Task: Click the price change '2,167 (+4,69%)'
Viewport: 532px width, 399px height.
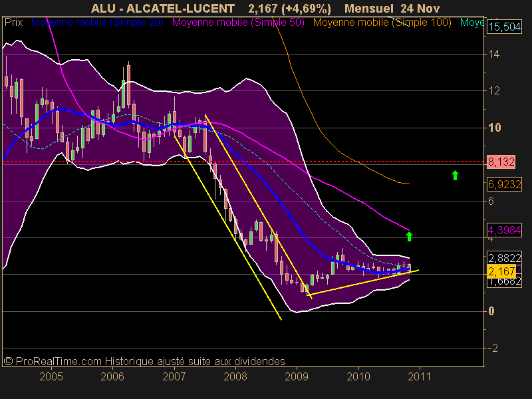Action: pos(289,8)
